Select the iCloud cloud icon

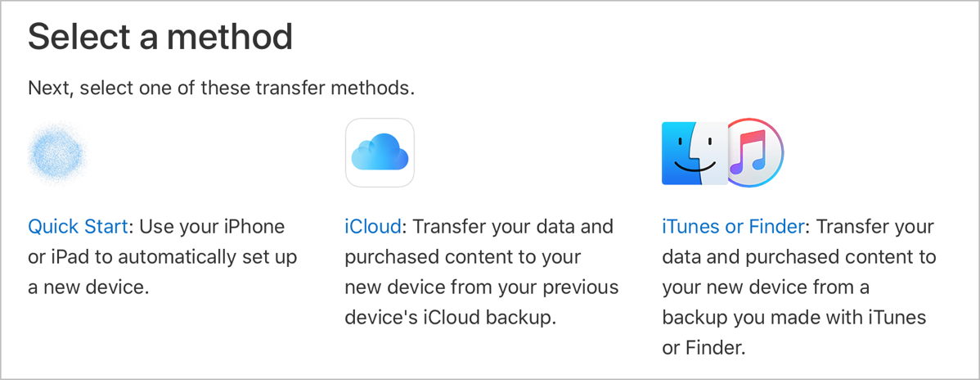tap(380, 153)
